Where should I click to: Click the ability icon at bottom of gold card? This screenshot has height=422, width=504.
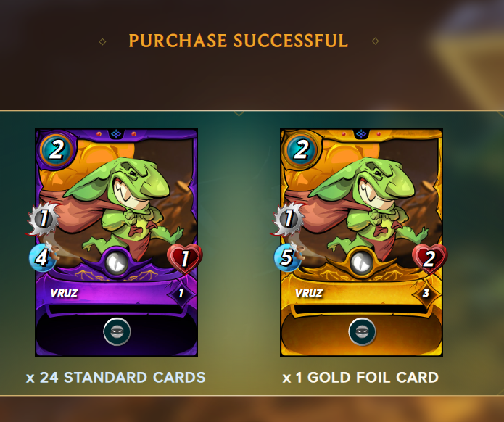coord(362,331)
